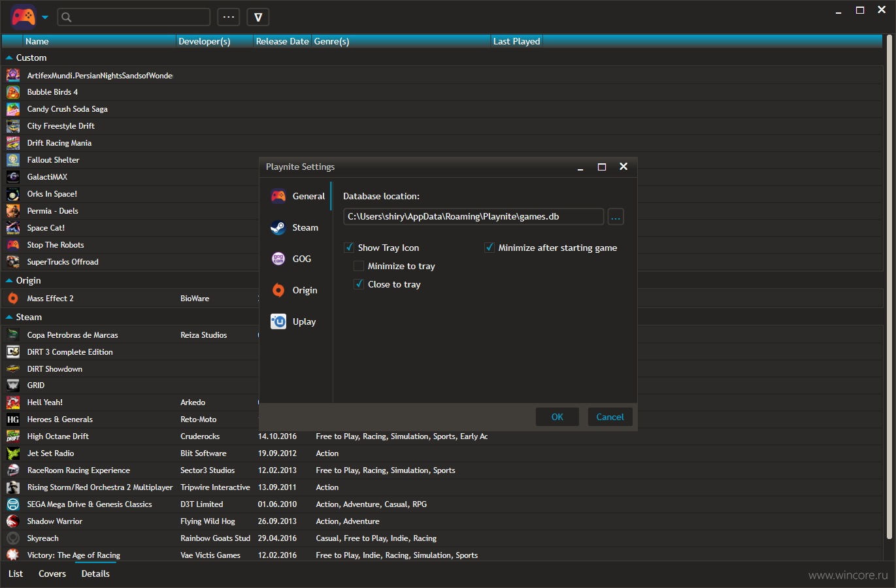Select the Drift Racing Mania icon
The width and height of the screenshot is (896, 588).
pyautogui.click(x=13, y=143)
